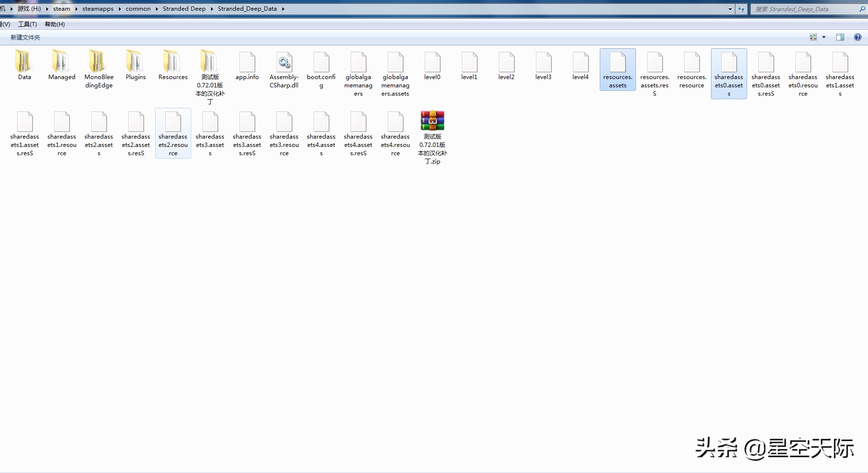Expand the arrow after steam
868x473 pixels.
click(77, 9)
